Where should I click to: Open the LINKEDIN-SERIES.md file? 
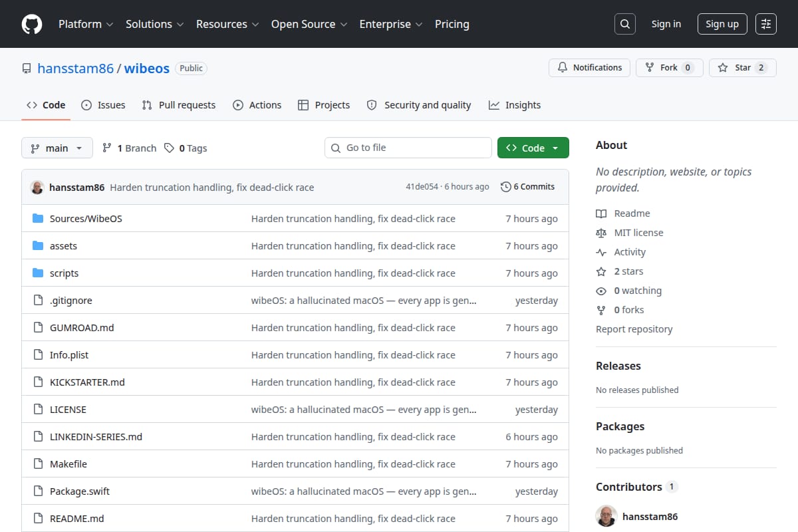click(96, 437)
